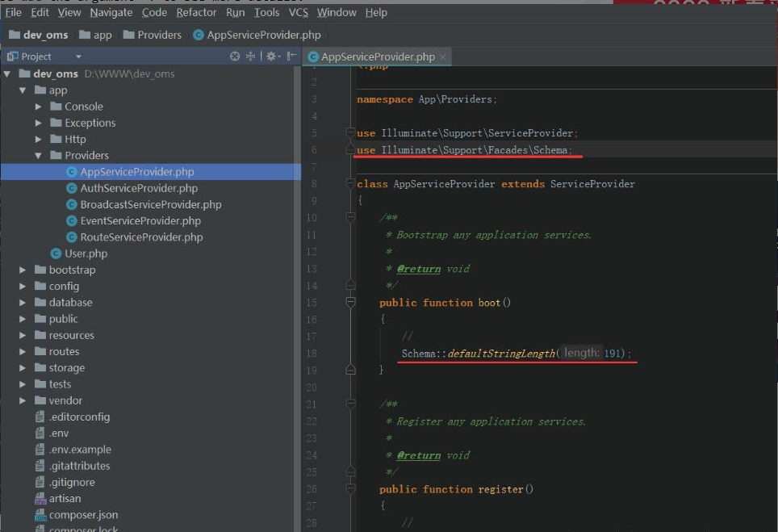Click the vendor folder icon
The height and width of the screenshot is (532, 778).
point(40,400)
